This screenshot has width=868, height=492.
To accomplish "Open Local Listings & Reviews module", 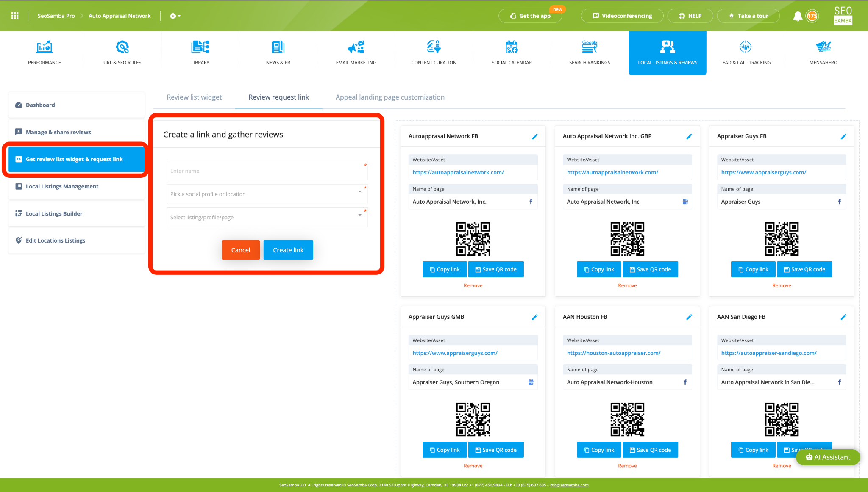I will point(668,53).
